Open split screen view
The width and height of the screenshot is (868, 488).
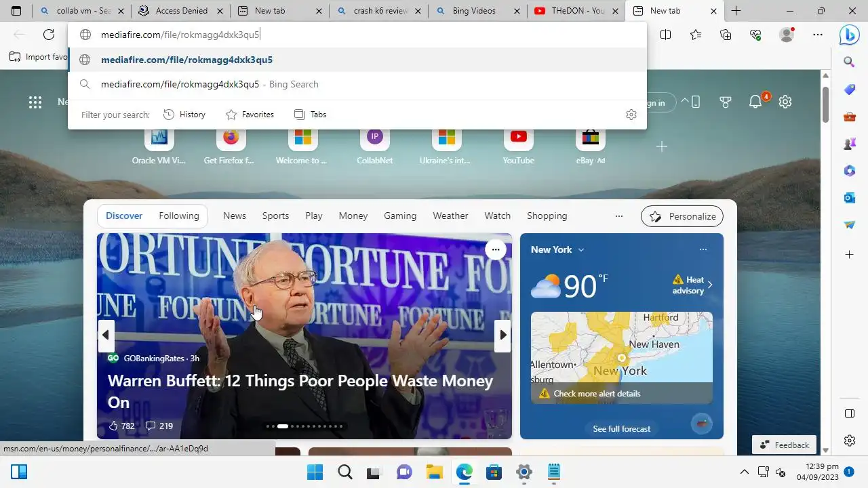click(x=666, y=35)
